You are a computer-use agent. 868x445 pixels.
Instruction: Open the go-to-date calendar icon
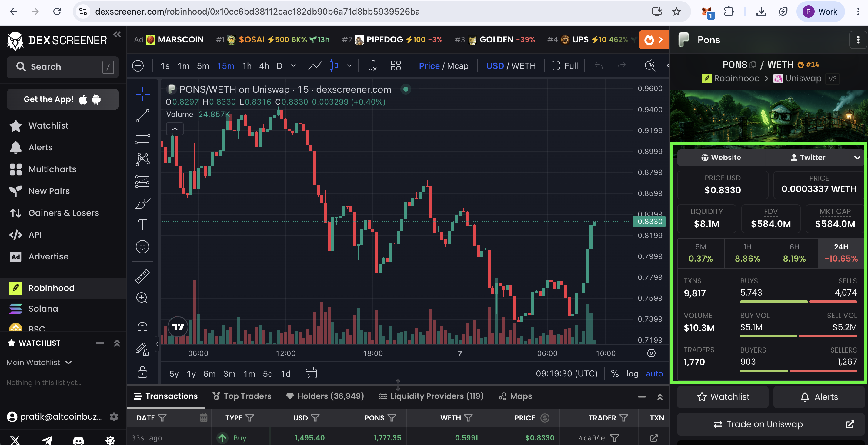[311, 373]
